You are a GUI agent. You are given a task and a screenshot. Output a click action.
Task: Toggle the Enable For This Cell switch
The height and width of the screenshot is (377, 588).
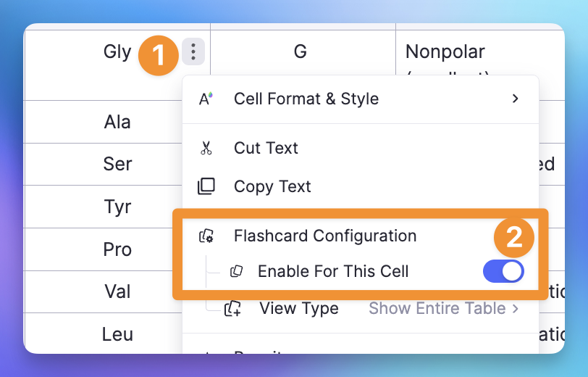click(503, 271)
